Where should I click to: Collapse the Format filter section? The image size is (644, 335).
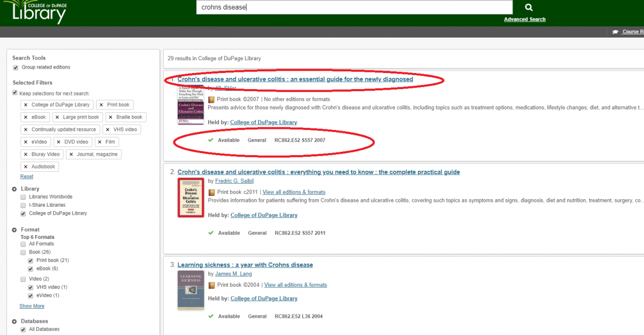14,230
